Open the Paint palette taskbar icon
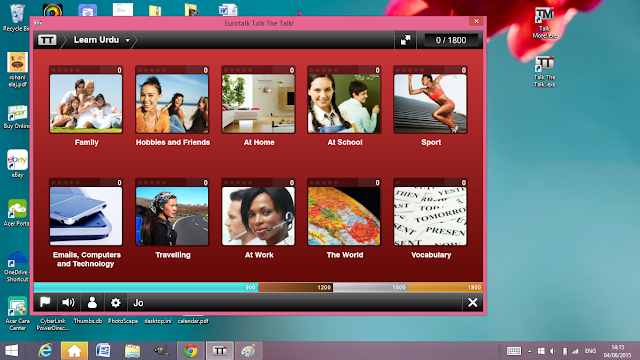Screen dimensions: 640x360 pyautogui.click(x=249, y=351)
